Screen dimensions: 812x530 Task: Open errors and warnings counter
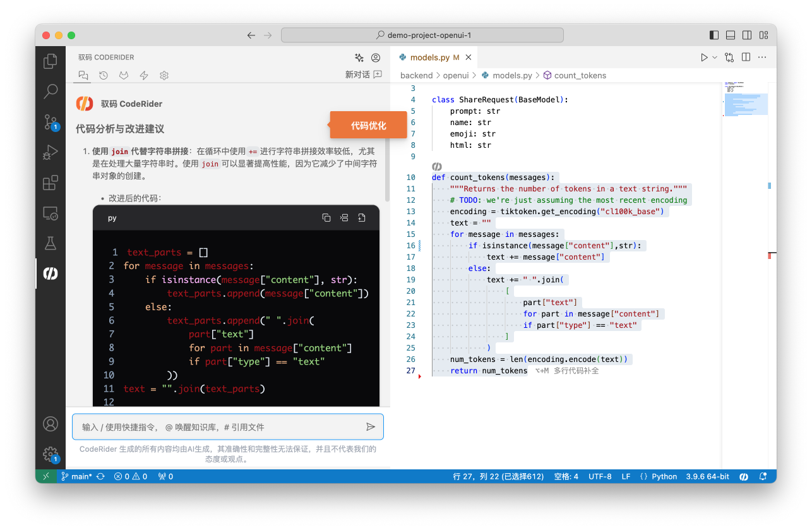pyautogui.click(x=131, y=476)
